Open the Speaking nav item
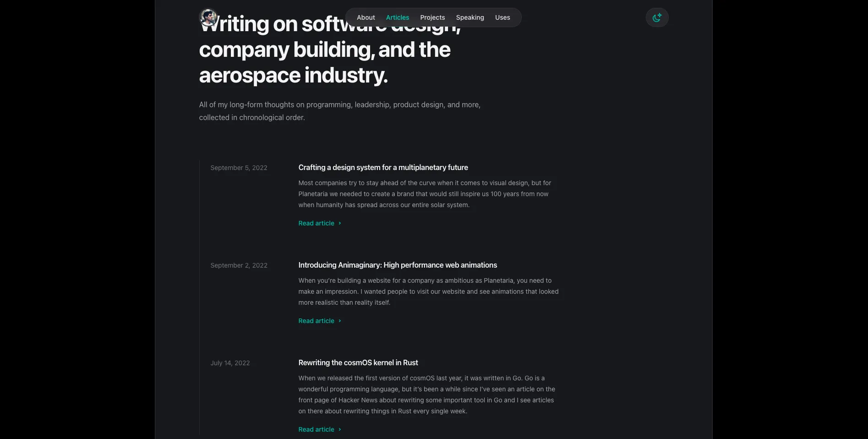 click(x=470, y=17)
